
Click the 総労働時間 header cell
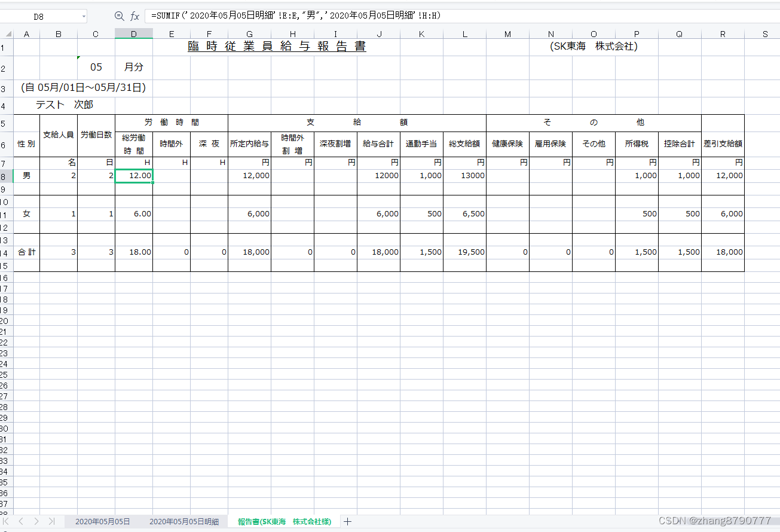[134, 144]
